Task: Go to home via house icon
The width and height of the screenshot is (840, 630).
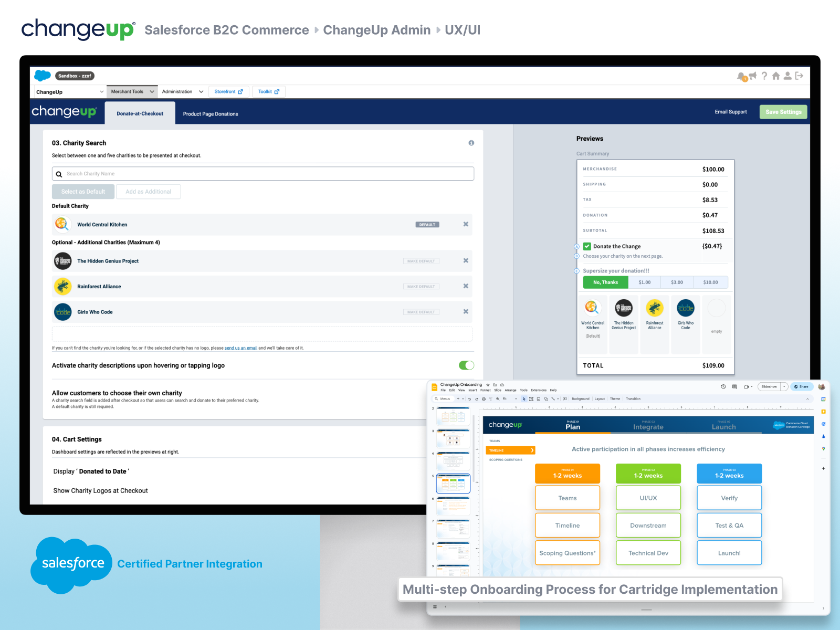Action: pos(776,76)
